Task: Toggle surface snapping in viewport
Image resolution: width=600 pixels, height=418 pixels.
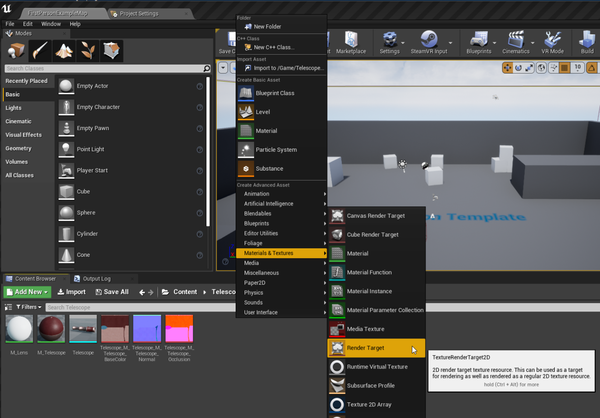Action: [x=553, y=68]
